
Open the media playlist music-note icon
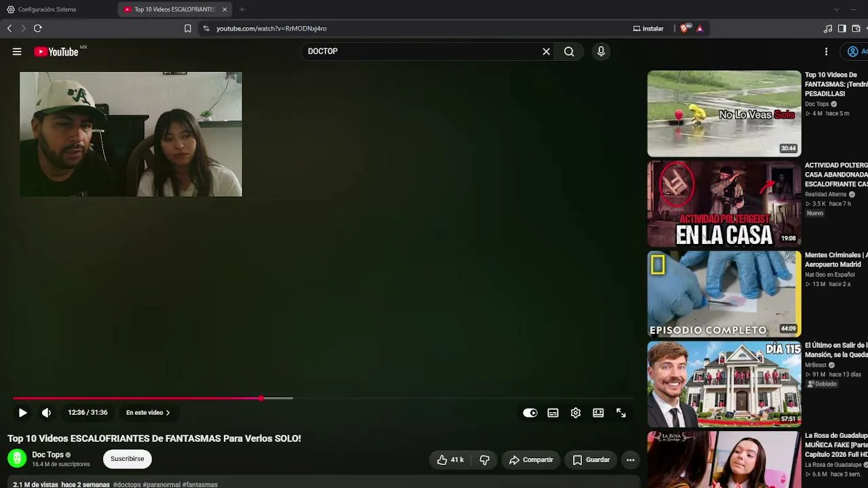(x=827, y=28)
